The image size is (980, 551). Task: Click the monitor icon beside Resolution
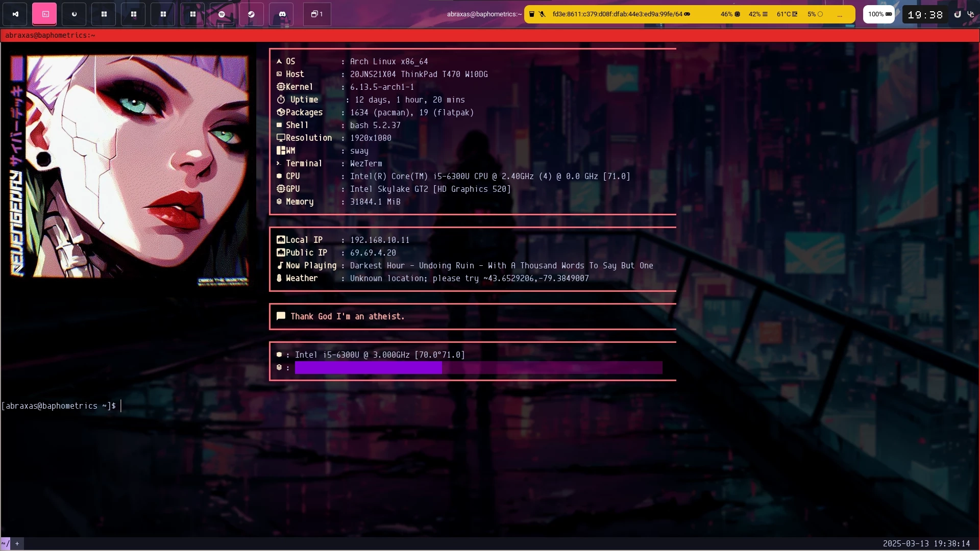tap(281, 138)
